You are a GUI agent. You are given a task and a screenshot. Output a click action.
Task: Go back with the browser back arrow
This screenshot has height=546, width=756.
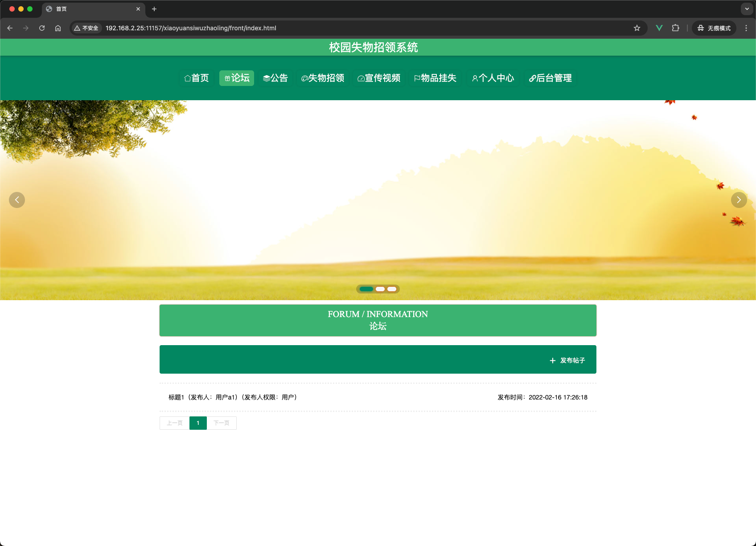[x=10, y=28]
